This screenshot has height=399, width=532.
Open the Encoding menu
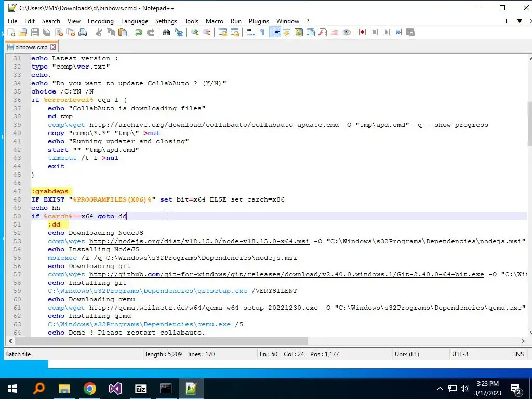101,21
